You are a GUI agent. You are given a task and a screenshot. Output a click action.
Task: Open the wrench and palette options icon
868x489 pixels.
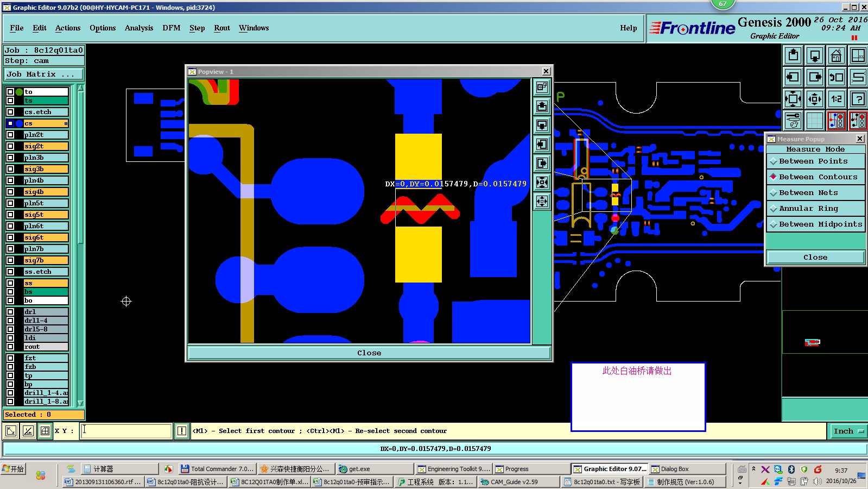point(793,121)
